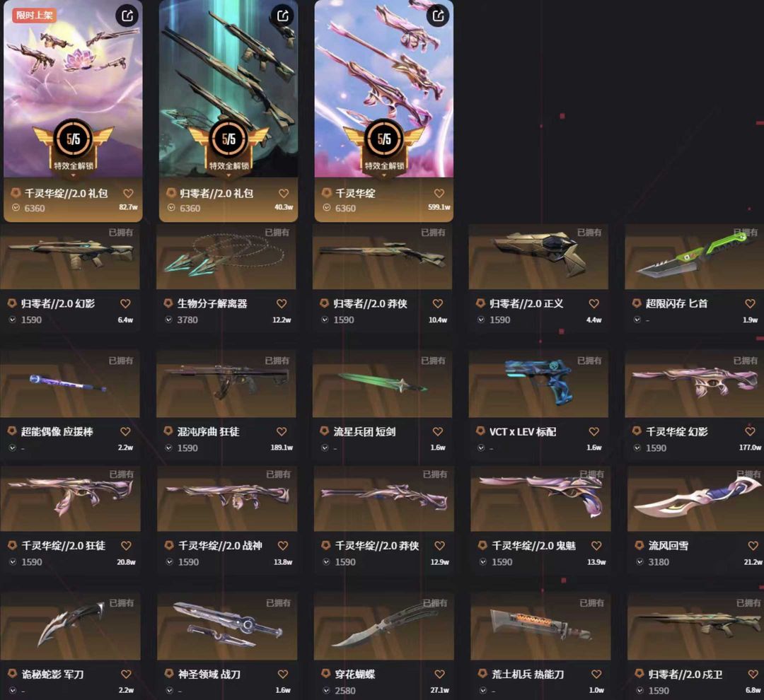Expand arrow under 千灵华绽 5/5 badge
The height and width of the screenshot is (700, 764).
[x=384, y=175]
